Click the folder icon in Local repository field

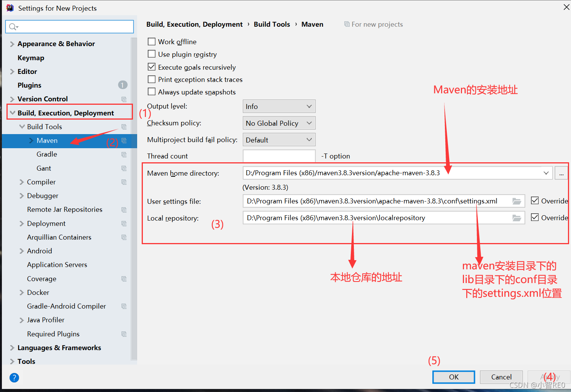click(517, 218)
